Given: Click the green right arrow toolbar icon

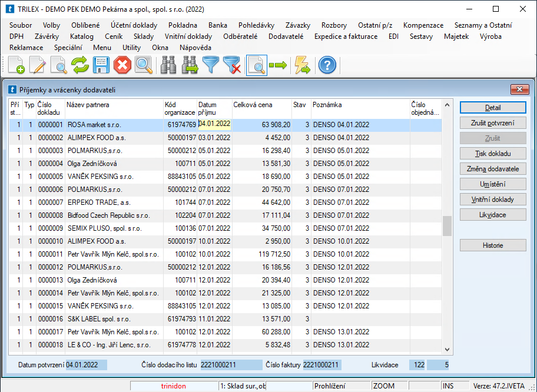Looking at the screenshot, I should point(278,65).
